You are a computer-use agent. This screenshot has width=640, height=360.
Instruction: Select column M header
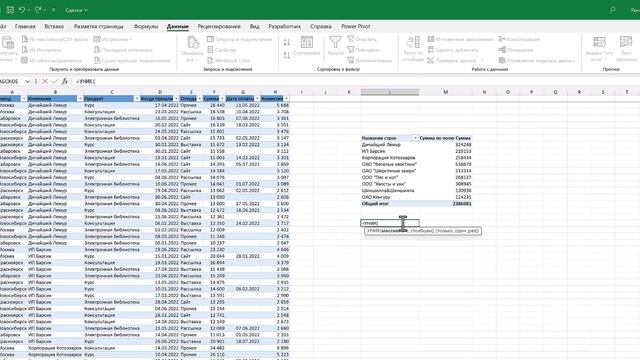click(x=445, y=92)
